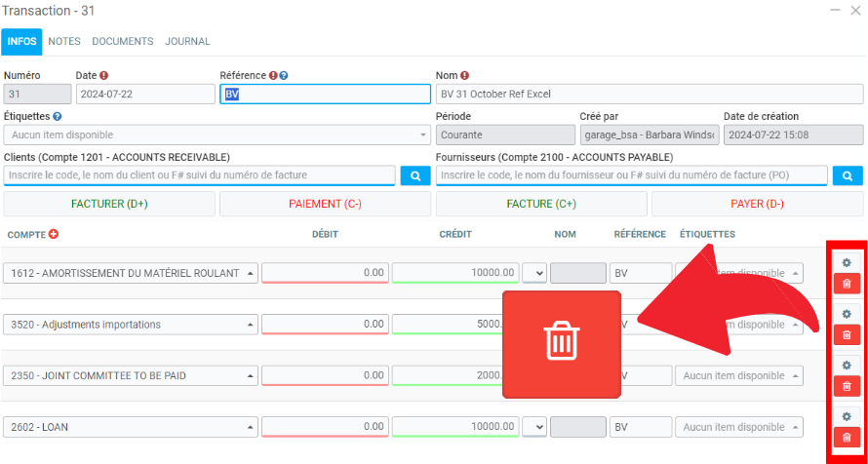Screen dimensions: 868x464
Task: Expand the 2602 - LOAN account dropdown
Action: 132,427
